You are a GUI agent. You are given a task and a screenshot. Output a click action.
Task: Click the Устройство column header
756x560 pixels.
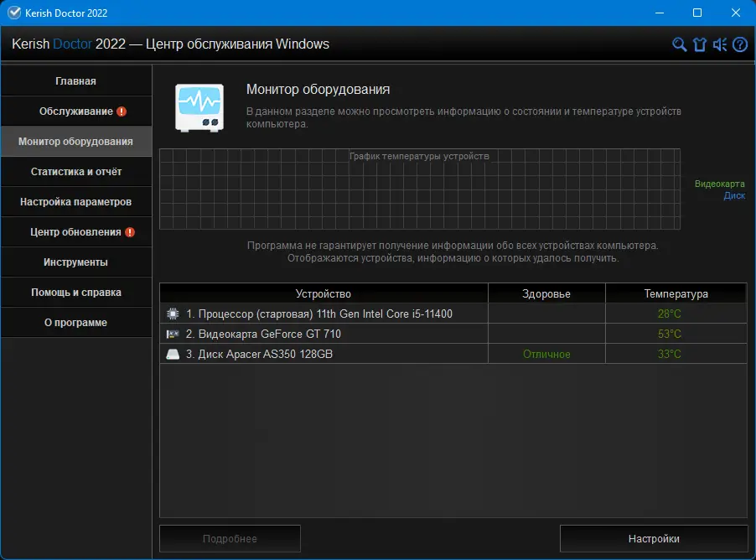coord(324,293)
